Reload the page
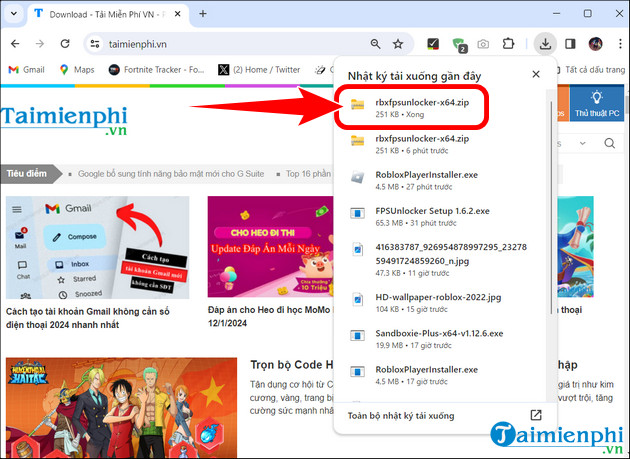 click(62, 44)
